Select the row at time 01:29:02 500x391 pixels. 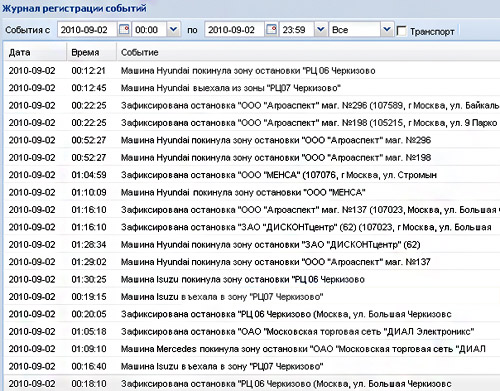252,262
